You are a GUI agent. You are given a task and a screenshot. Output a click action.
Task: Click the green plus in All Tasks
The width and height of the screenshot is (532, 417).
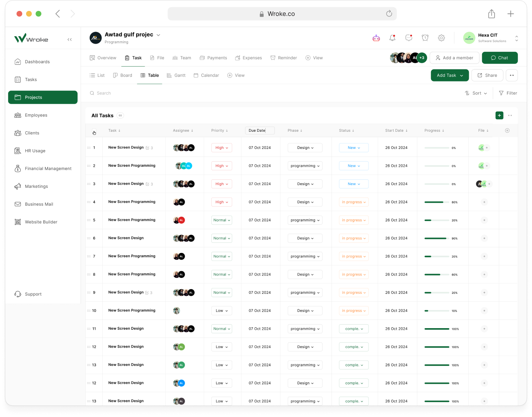499,115
